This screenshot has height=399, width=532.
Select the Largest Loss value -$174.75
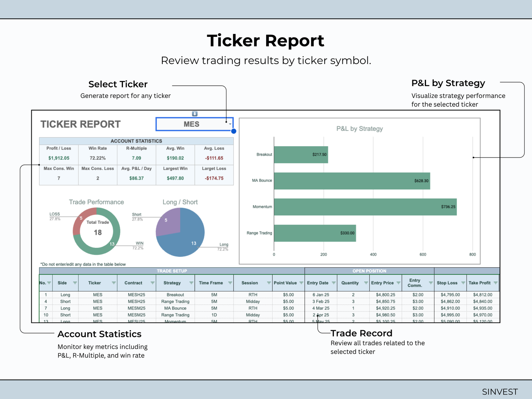214,178
